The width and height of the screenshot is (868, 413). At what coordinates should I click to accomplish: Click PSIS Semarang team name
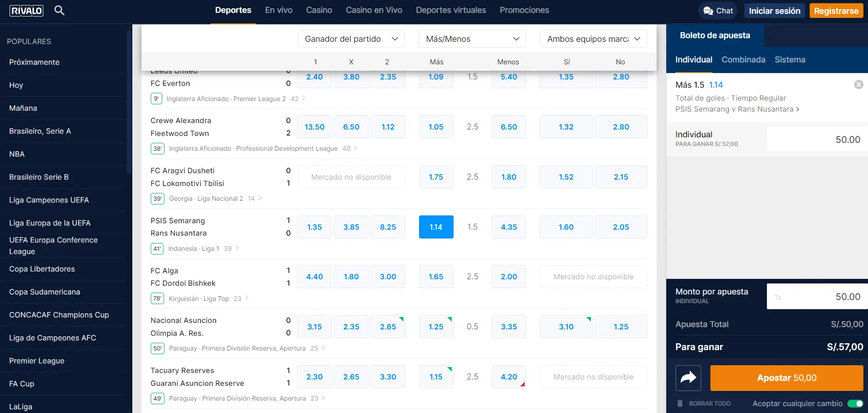click(x=178, y=221)
